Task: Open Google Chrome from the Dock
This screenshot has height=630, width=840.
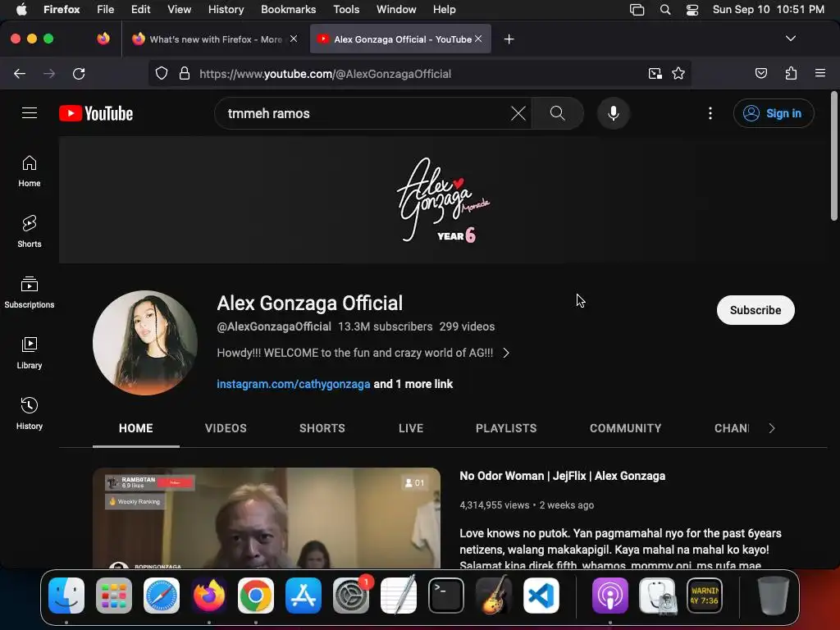Action: pyautogui.click(x=256, y=596)
